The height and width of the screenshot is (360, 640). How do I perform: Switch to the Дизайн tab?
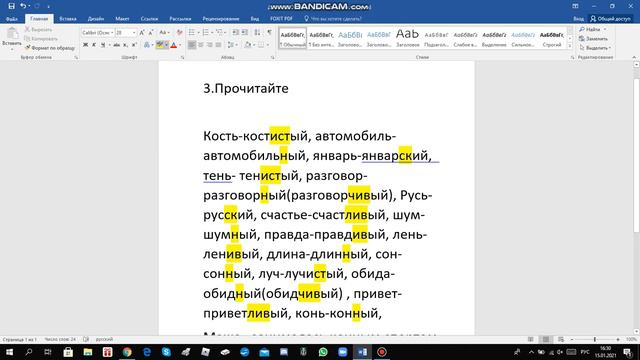96,19
